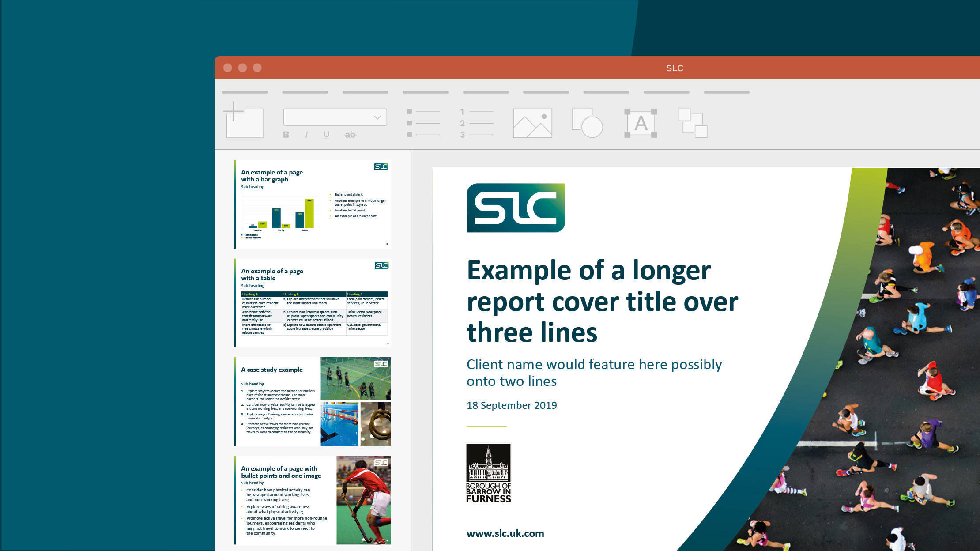Click the insert shapes icon
The height and width of the screenshot is (551, 980).
click(x=587, y=123)
